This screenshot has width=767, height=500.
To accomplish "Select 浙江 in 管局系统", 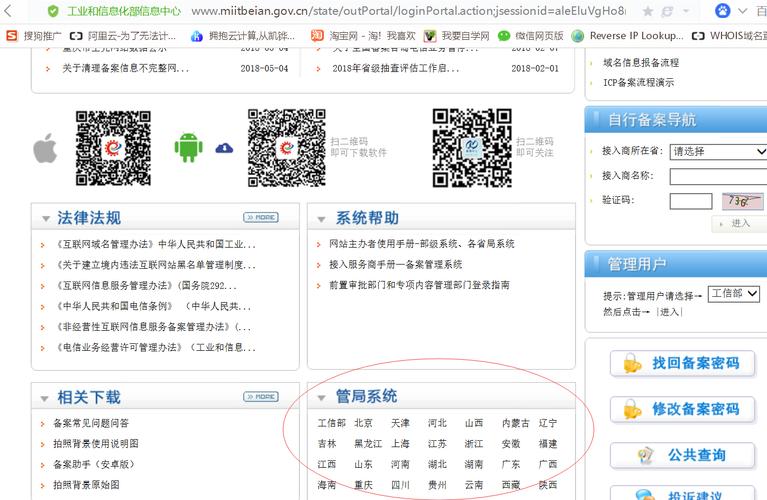I will pyautogui.click(x=474, y=444).
